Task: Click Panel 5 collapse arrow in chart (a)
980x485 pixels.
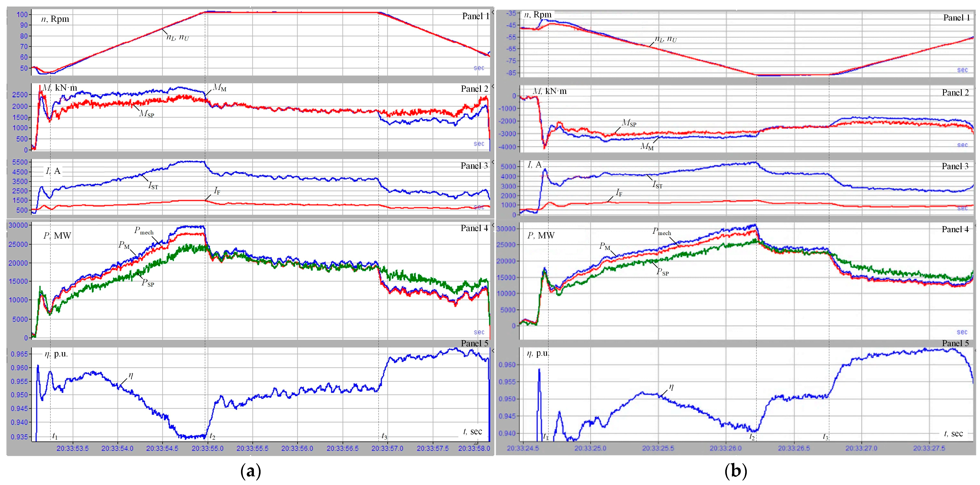Action: [x=493, y=350]
